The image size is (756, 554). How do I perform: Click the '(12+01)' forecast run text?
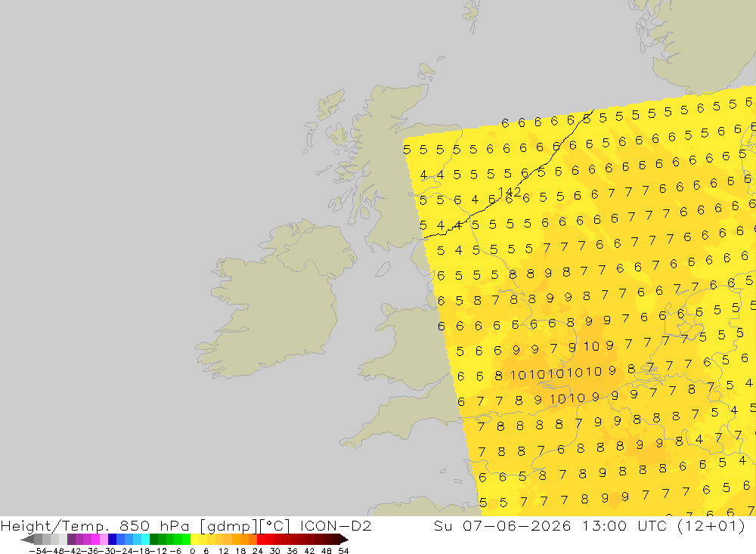[x=711, y=526]
